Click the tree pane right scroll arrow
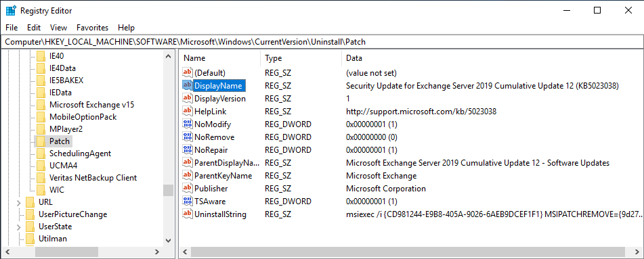Image resolution: width=644 pixels, height=259 pixels. pos(157,252)
